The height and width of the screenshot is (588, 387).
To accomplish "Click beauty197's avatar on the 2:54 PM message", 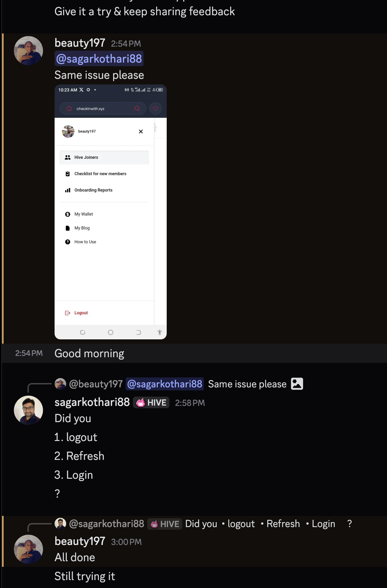I will [28, 51].
